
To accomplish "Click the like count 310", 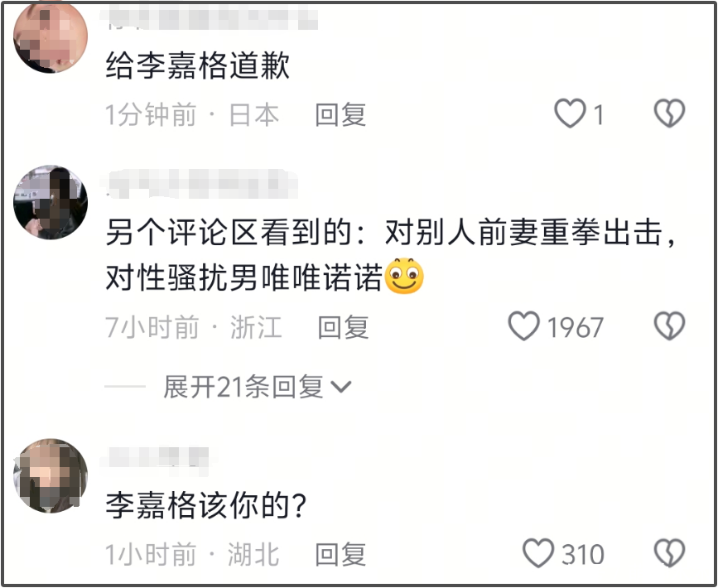I will coord(582,555).
